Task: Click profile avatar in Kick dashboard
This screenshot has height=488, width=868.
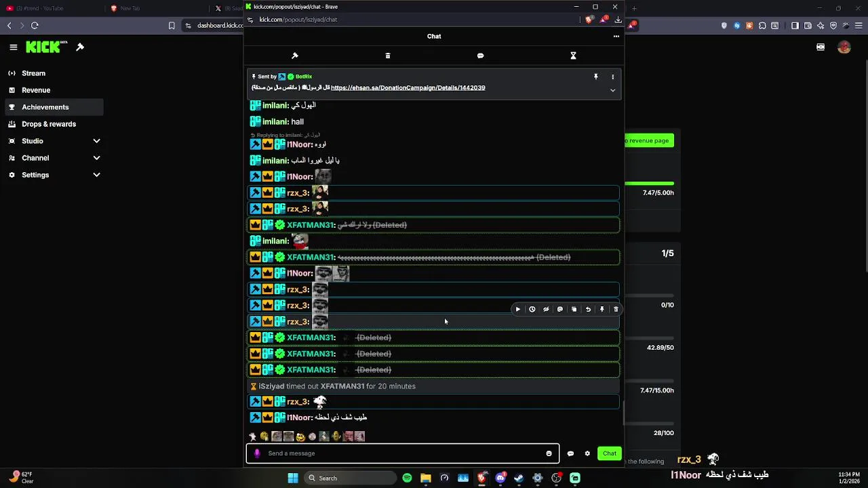Action: [x=844, y=47]
